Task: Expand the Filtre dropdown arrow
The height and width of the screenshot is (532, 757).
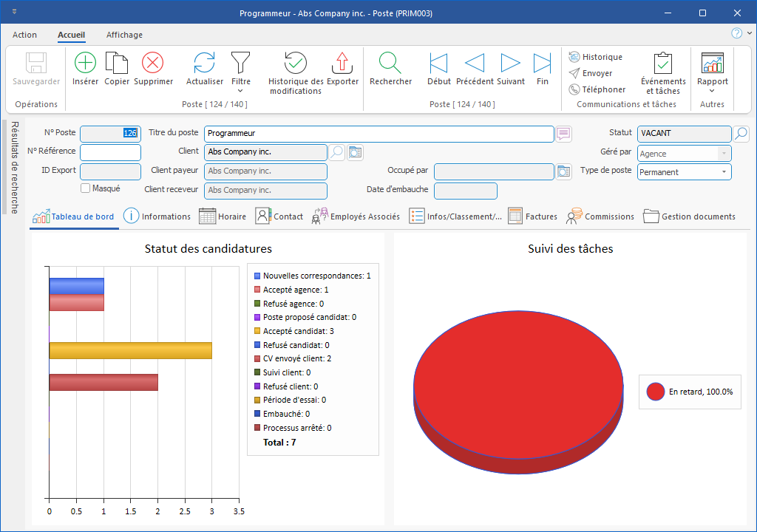Action: (x=240, y=91)
